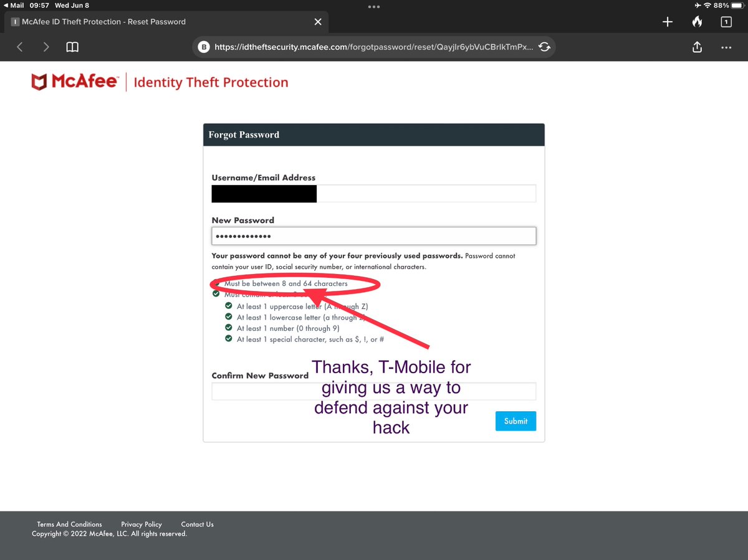Click 'Must be between 8 and 64 characters' text
Image resolution: width=748 pixels, height=560 pixels.
pos(286,283)
